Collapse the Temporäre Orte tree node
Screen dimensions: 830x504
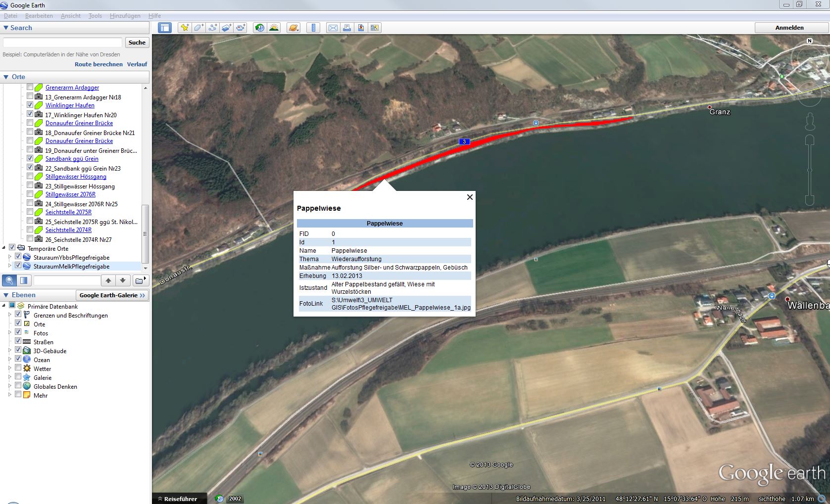point(4,248)
